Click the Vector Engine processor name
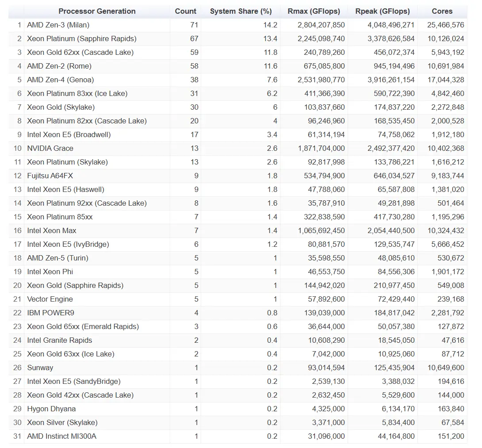Screen dimensions: 482x448 (x=50, y=299)
